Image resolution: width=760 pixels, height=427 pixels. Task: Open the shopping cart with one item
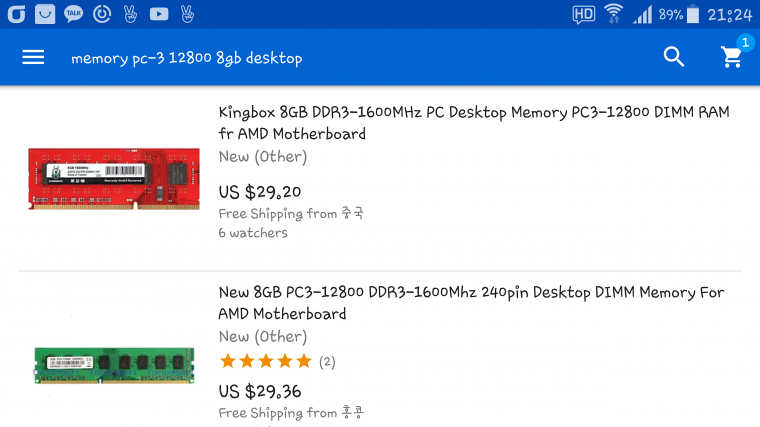click(x=732, y=57)
